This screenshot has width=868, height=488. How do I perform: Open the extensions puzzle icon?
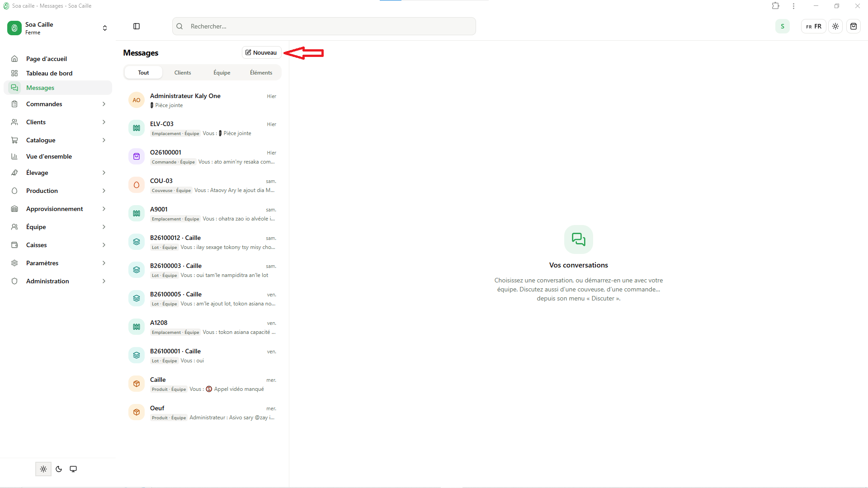pos(776,6)
